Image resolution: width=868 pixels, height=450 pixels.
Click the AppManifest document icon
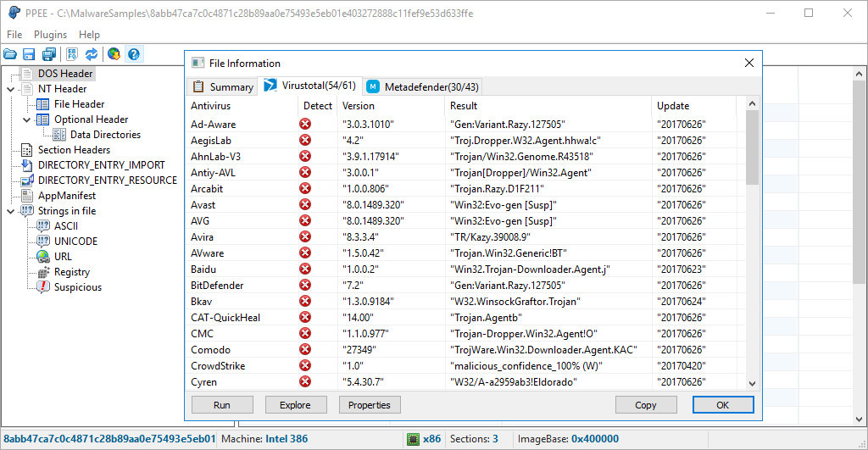pyautogui.click(x=26, y=196)
